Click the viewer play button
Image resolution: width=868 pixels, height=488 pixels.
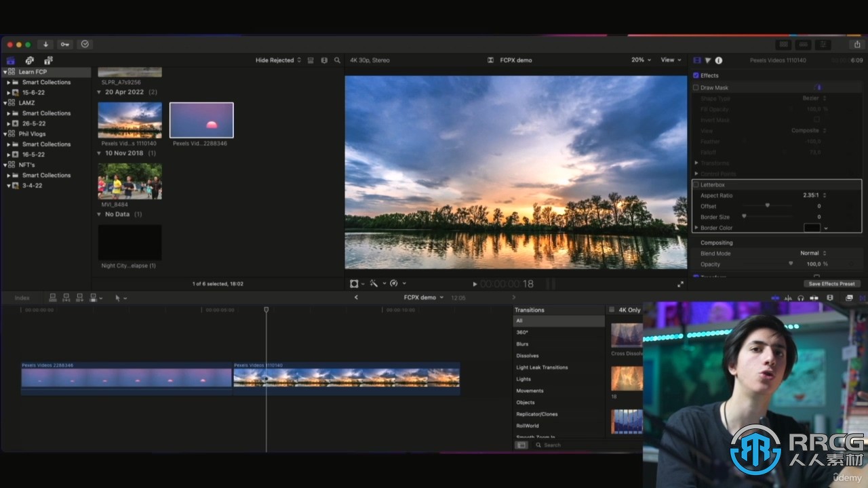475,284
